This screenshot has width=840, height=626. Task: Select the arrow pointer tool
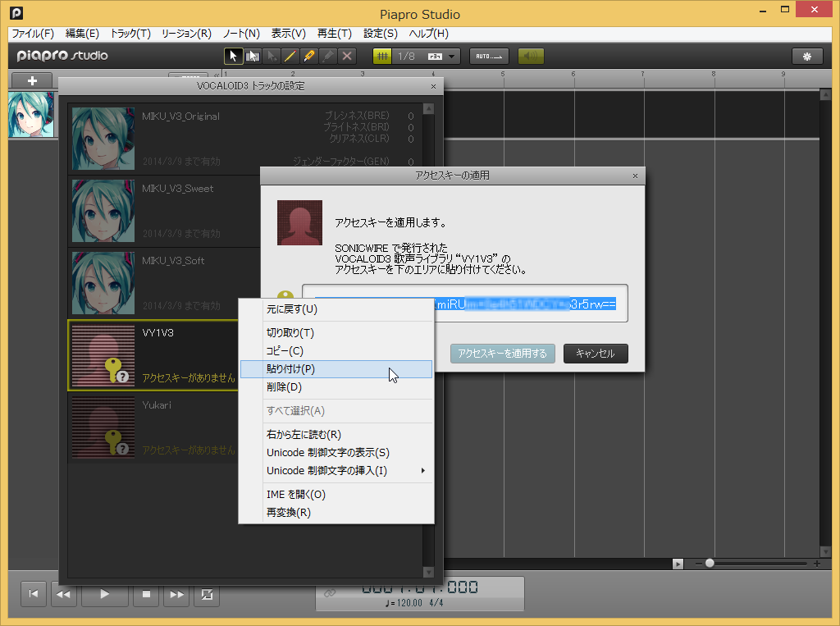point(233,56)
